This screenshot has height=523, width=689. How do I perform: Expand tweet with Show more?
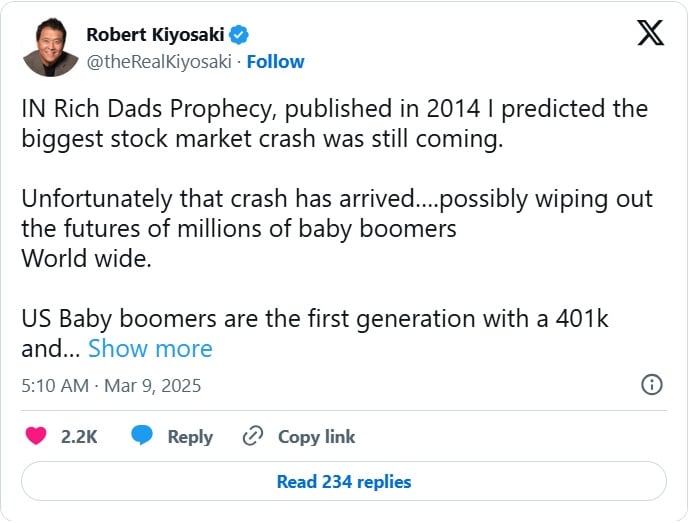(x=150, y=348)
